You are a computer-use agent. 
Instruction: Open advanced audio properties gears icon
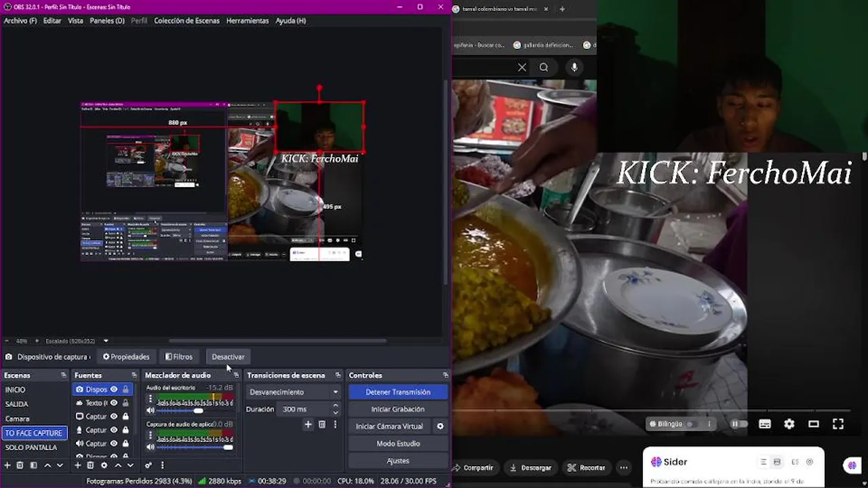point(149,465)
